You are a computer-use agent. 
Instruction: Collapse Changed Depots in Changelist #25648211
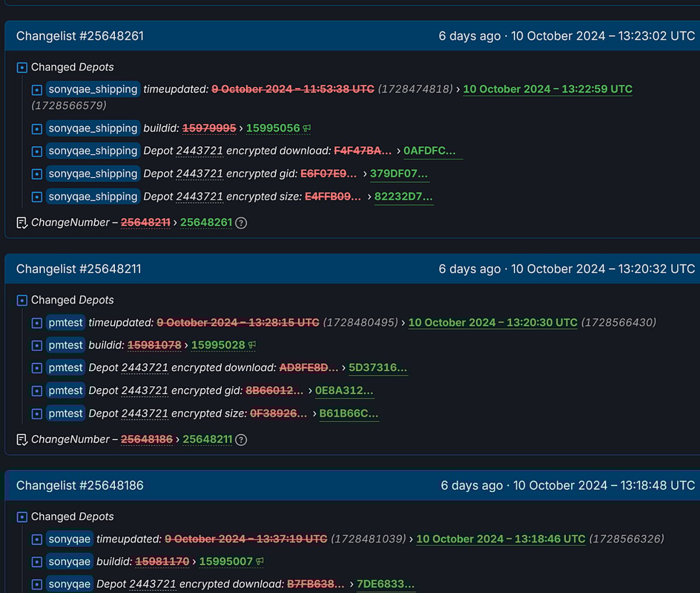(22, 301)
